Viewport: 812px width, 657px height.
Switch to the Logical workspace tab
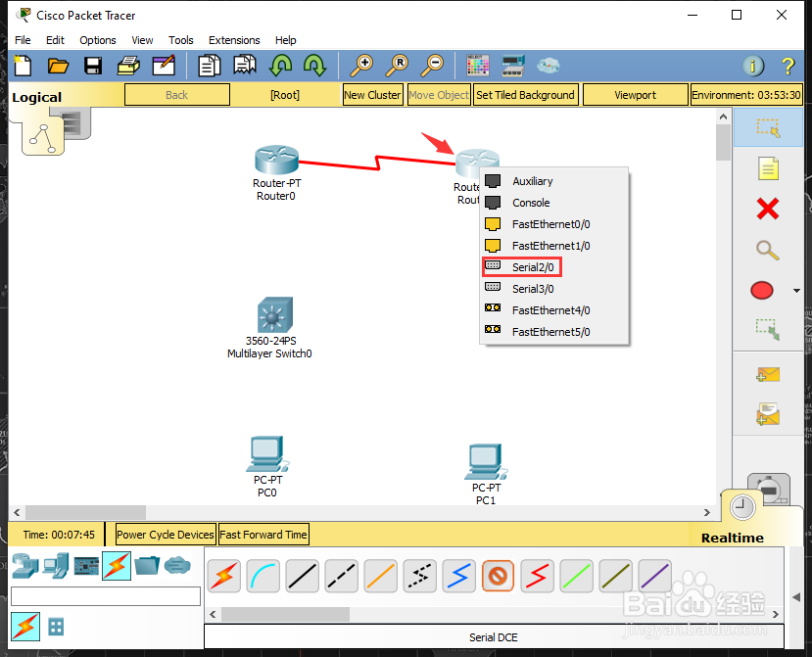[x=37, y=97]
